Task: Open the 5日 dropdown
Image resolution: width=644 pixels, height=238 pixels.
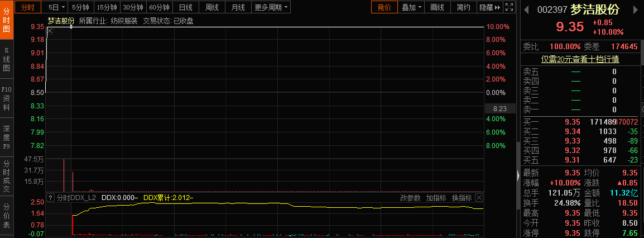Action: [x=56, y=7]
